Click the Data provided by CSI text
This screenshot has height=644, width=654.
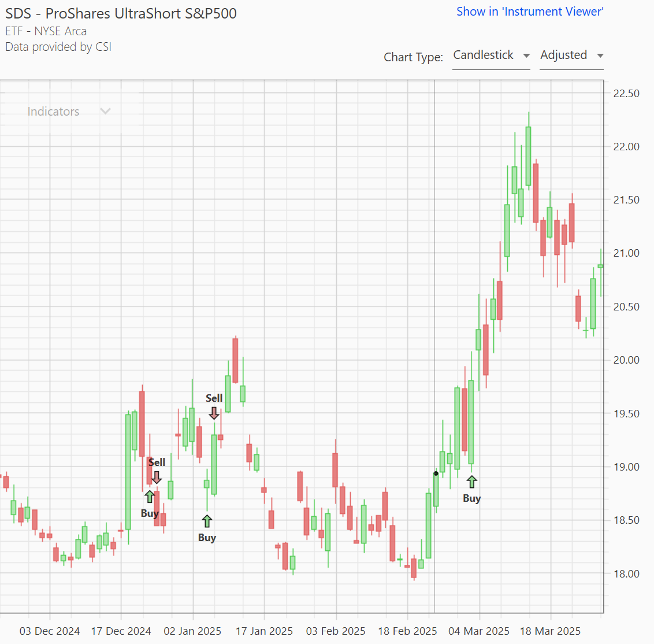pos(58,47)
